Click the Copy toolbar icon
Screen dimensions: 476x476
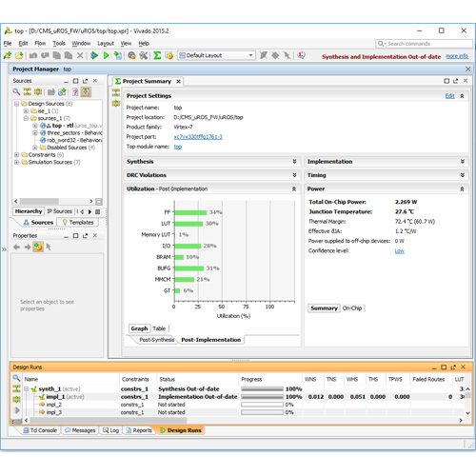coord(56,55)
